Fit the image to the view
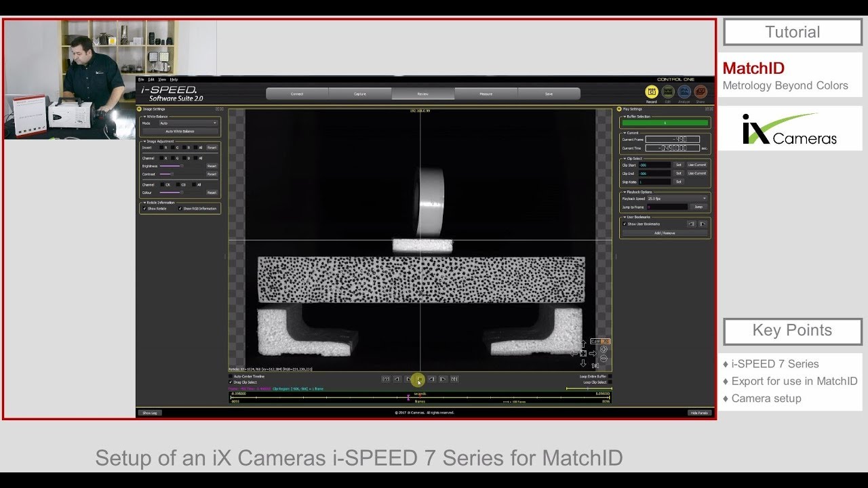This screenshot has height=488, width=868. (583, 353)
